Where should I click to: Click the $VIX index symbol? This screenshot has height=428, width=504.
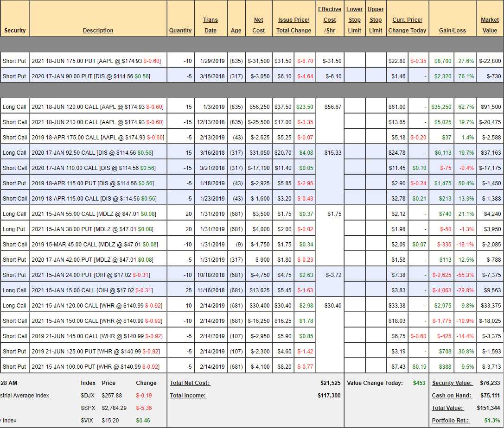tap(87, 421)
